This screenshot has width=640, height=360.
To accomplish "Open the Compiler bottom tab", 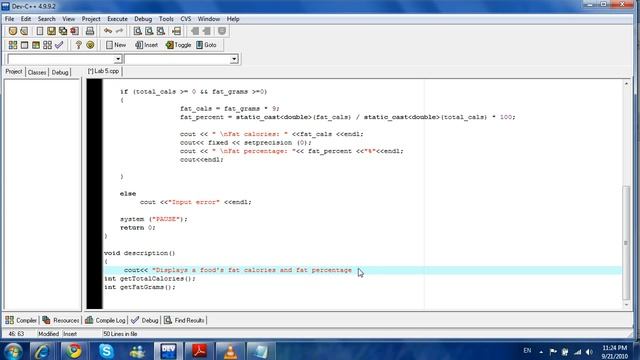I will [x=21, y=320].
